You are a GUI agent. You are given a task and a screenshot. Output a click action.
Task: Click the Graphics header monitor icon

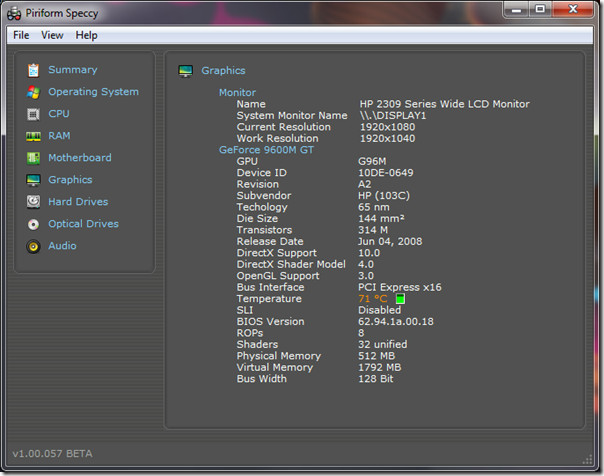coord(185,71)
